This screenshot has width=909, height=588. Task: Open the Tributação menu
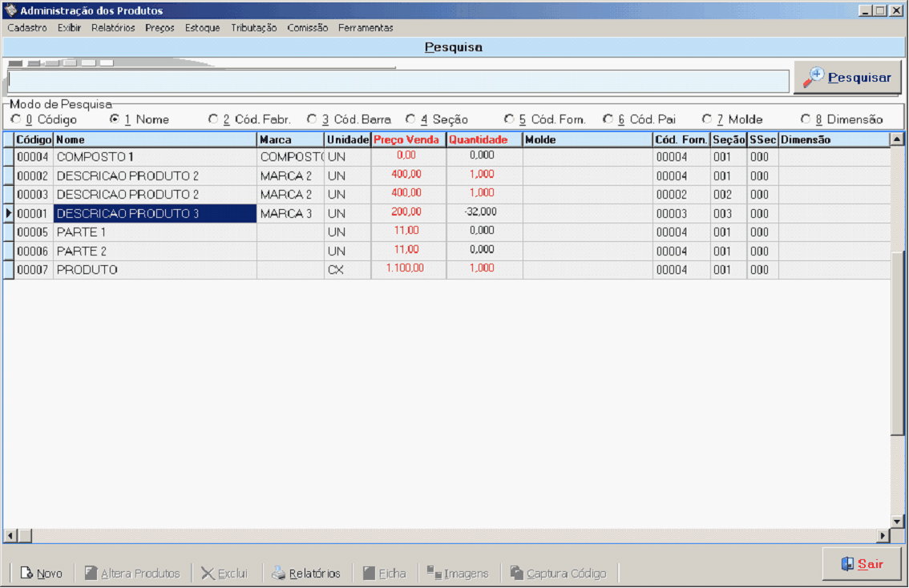(253, 27)
